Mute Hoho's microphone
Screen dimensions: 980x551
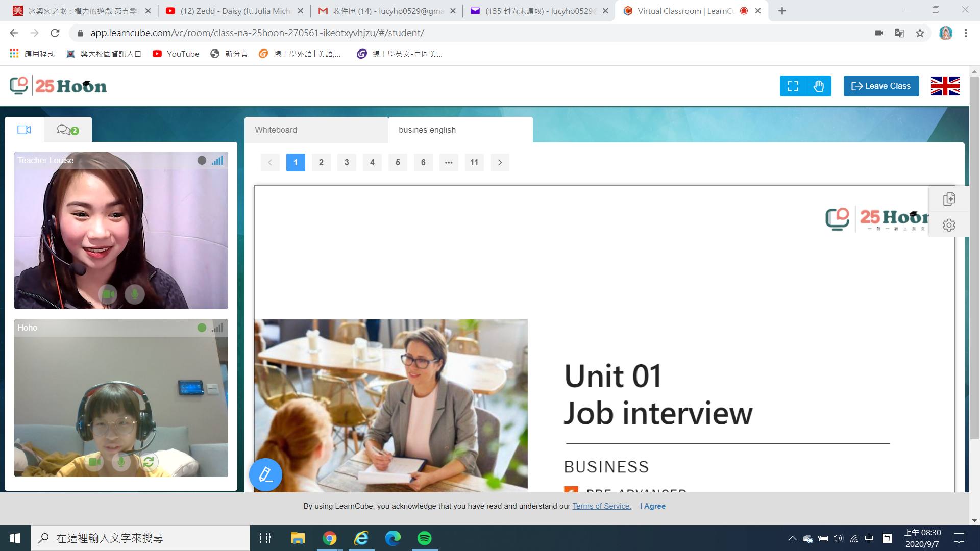point(121,462)
